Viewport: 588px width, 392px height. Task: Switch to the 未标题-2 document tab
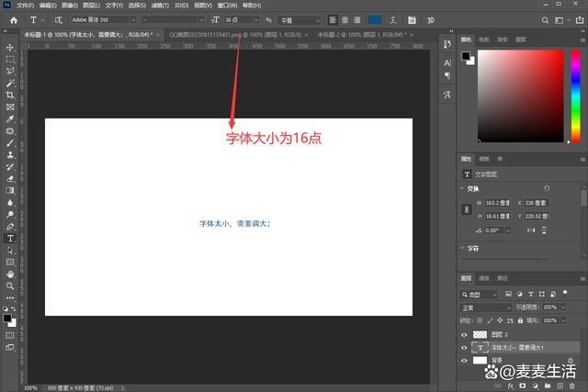[x=362, y=35]
